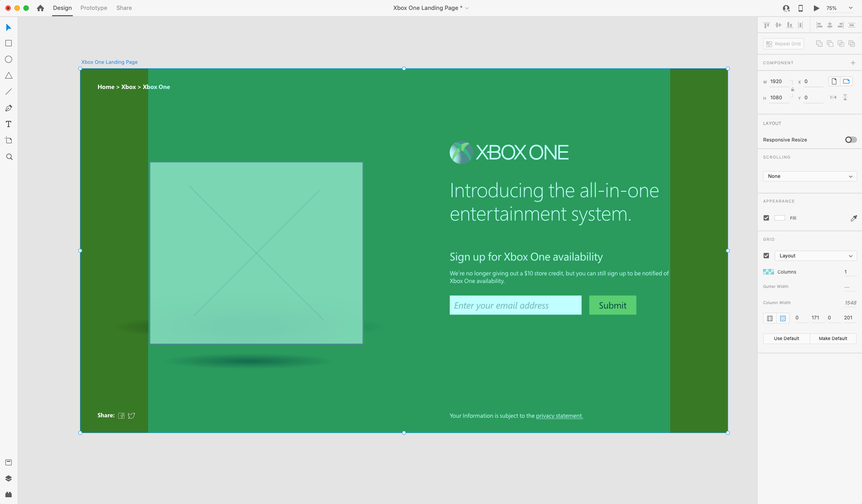Switch to the Share tab
This screenshot has height=504, width=862.
[124, 8]
